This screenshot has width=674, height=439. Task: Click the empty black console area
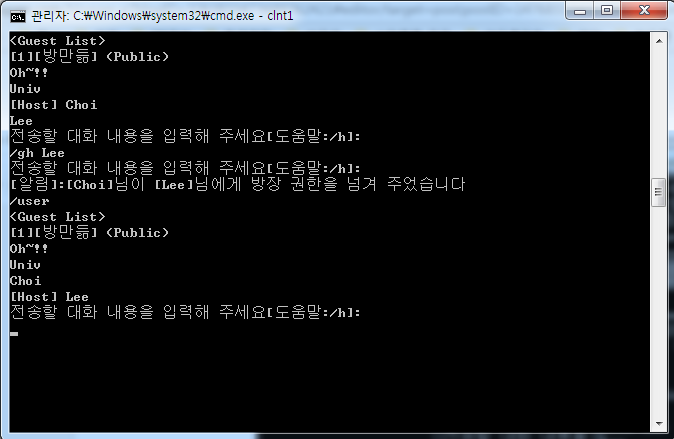tap(329, 383)
